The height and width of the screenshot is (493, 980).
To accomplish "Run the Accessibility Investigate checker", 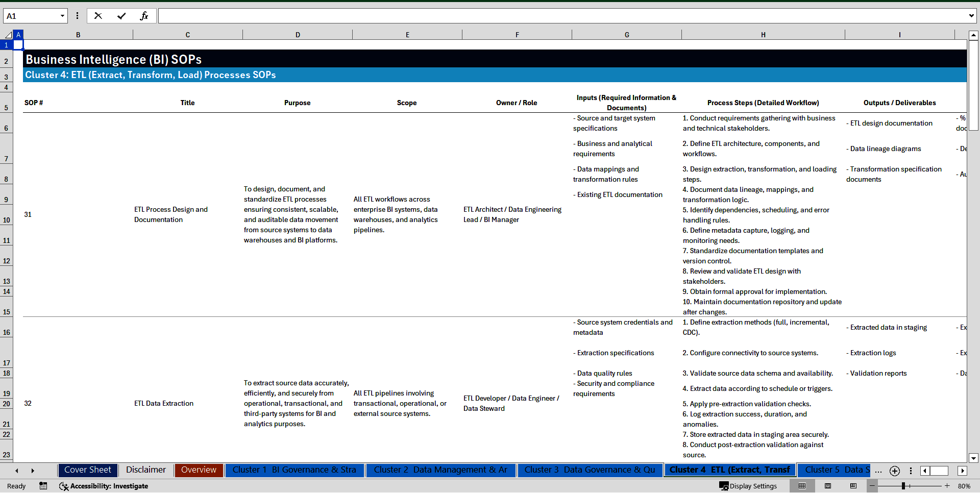I will [104, 486].
